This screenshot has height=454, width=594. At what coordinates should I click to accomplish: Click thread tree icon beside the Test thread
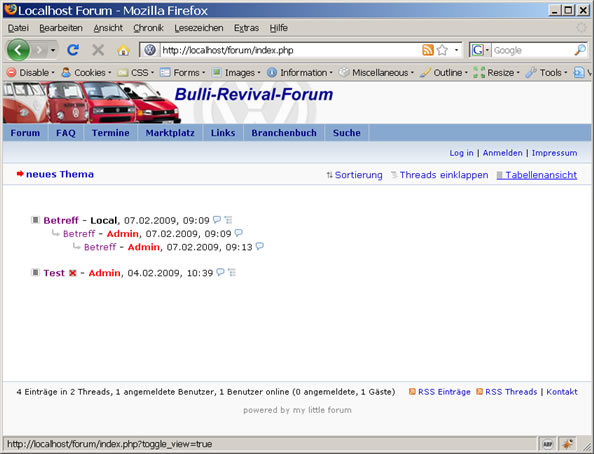(232, 272)
